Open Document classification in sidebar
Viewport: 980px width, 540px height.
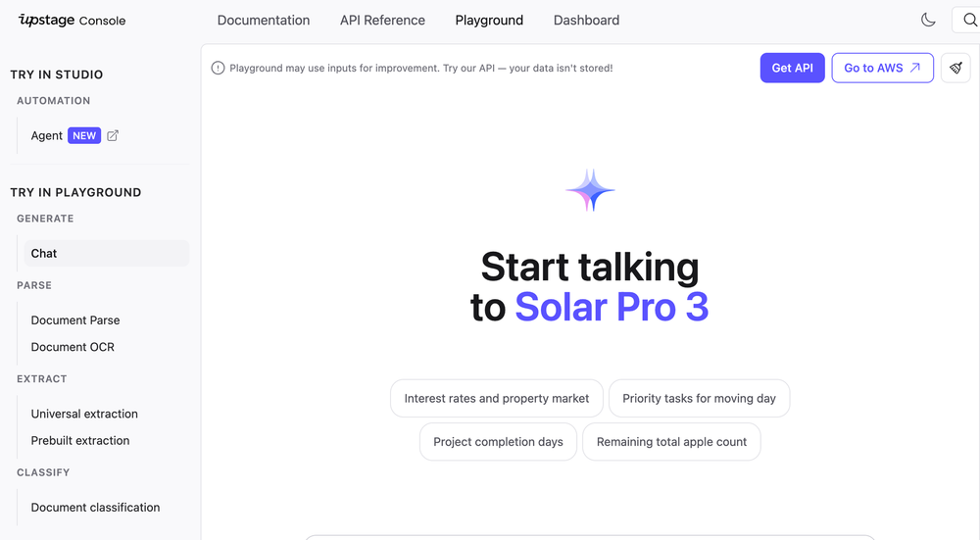point(95,508)
